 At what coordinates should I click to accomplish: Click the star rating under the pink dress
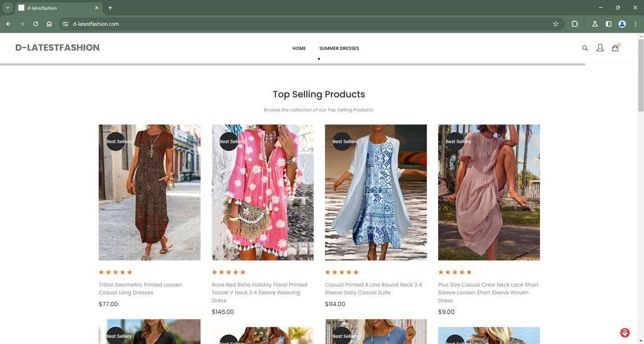(x=228, y=273)
